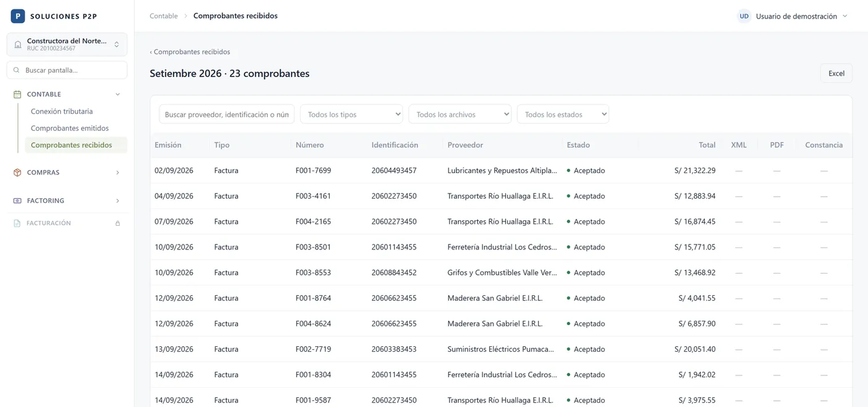Click total S/ 1,942.02
This screenshot has width=868, height=407.
tap(697, 375)
